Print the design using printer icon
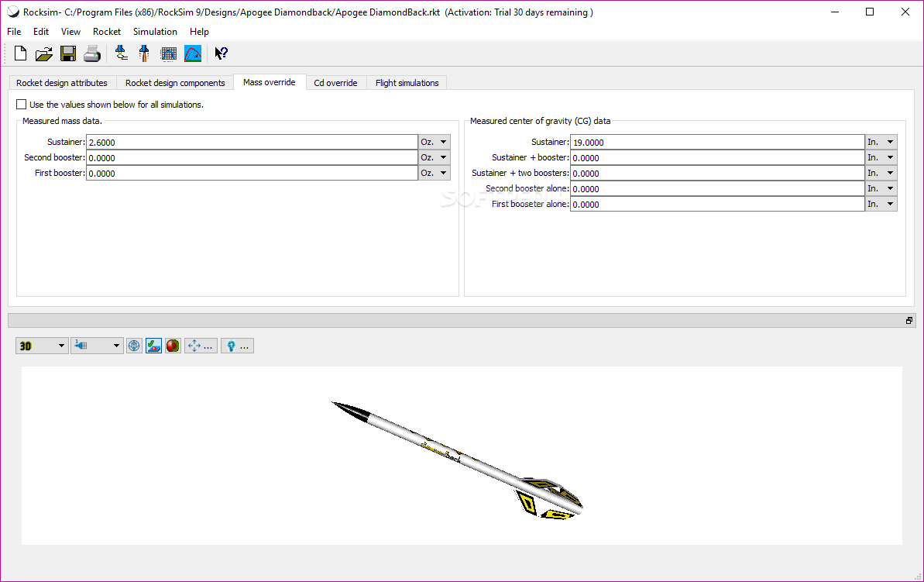This screenshot has width=924, height=582. click(x=92, y=53)
